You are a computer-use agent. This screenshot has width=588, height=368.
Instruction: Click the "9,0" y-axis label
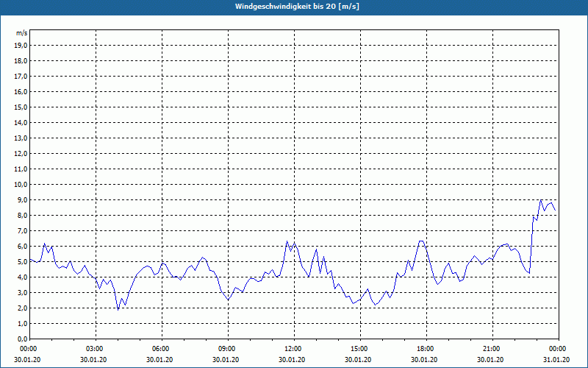pyautogui.click(x=22, y=199)
